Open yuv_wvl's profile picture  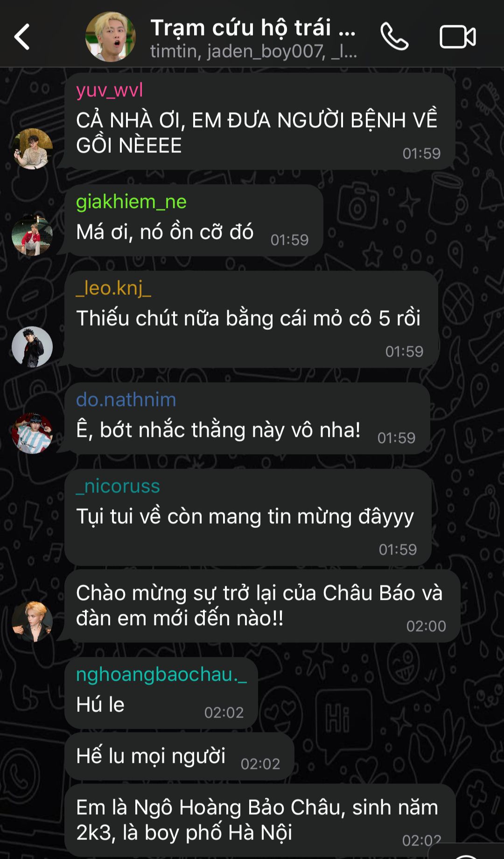[32, 149]
